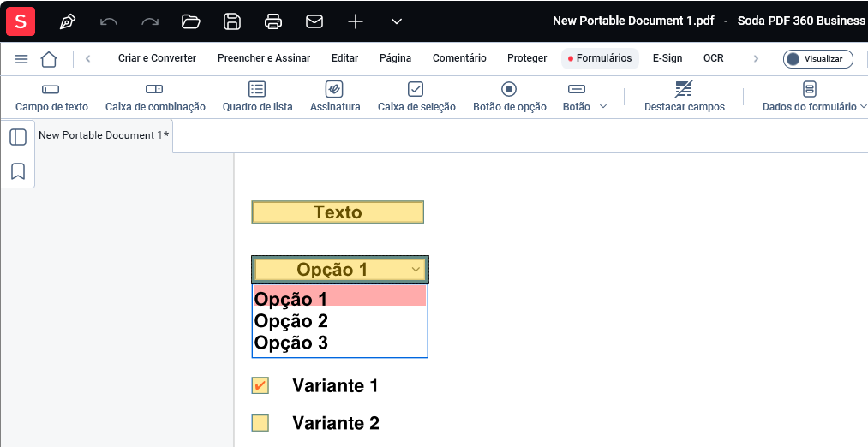This screenshot has width=868, height=447.
Task: Redo the last action
Action: pos(149,21)
